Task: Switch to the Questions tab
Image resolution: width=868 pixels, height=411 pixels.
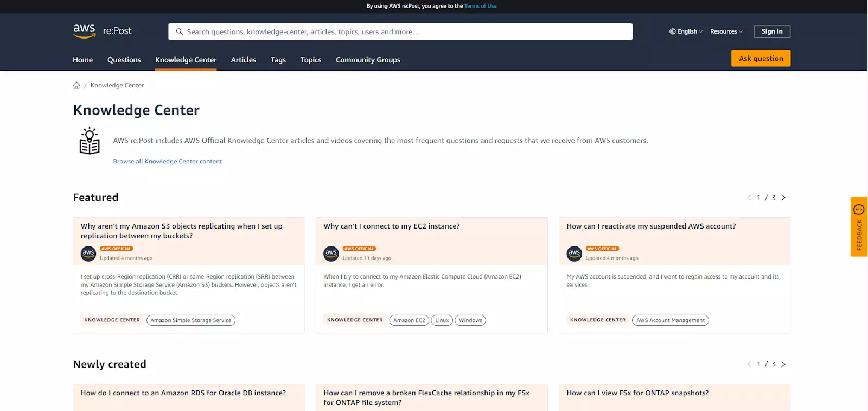Action: (124, 60)
